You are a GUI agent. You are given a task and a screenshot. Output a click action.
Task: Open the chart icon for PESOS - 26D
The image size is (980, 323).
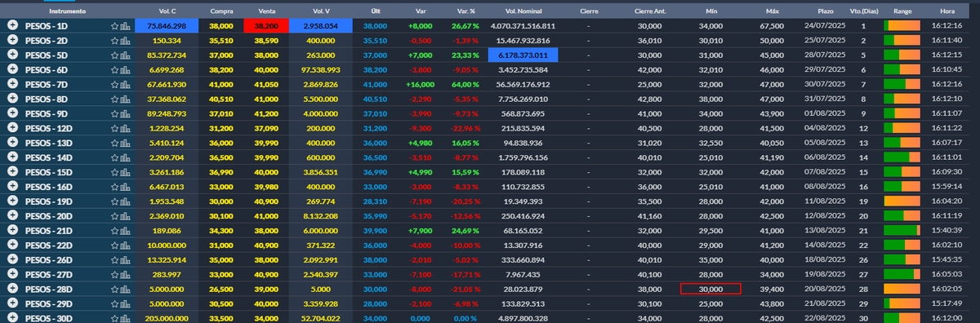[126, 259]
